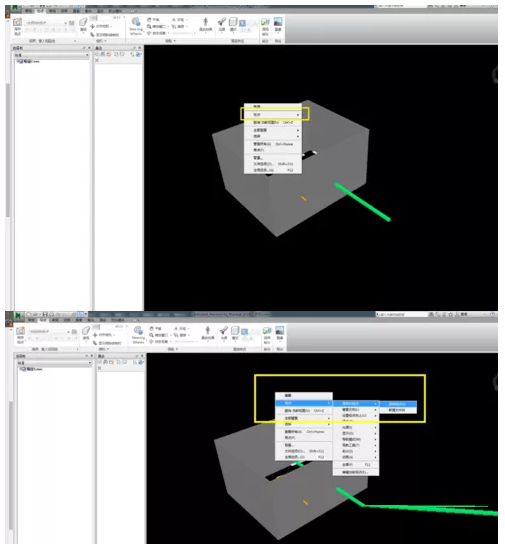Image resolution: width=505 pixels, height=550 pixels.
Task: Close the sets panel in lower window
Action: click(x=142, y=356)
